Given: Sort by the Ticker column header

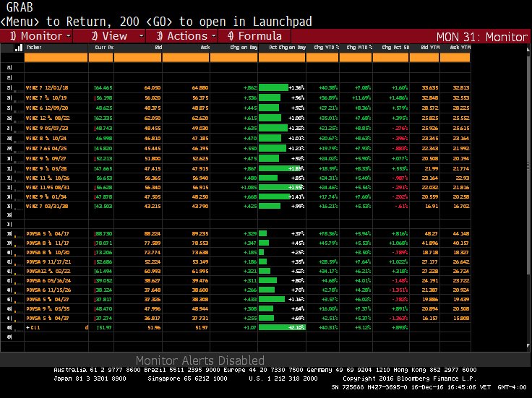Looking at the screenshot, I should point(34,48).
